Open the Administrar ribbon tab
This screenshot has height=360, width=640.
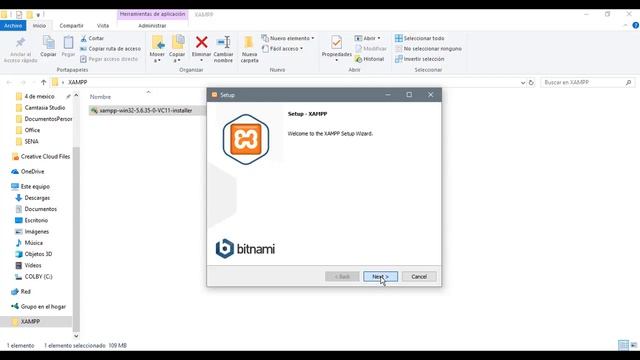tap(152, 25)
